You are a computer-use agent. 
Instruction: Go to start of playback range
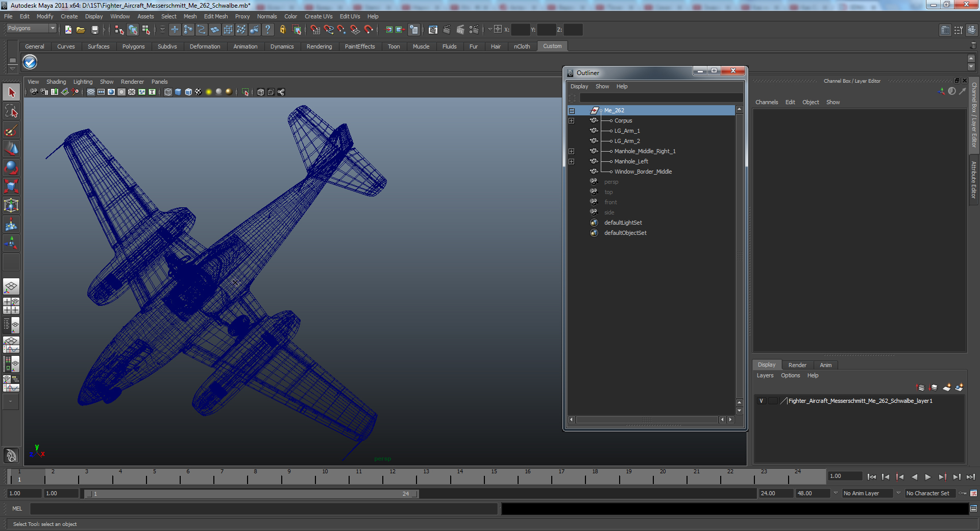(x=871, y=477)
